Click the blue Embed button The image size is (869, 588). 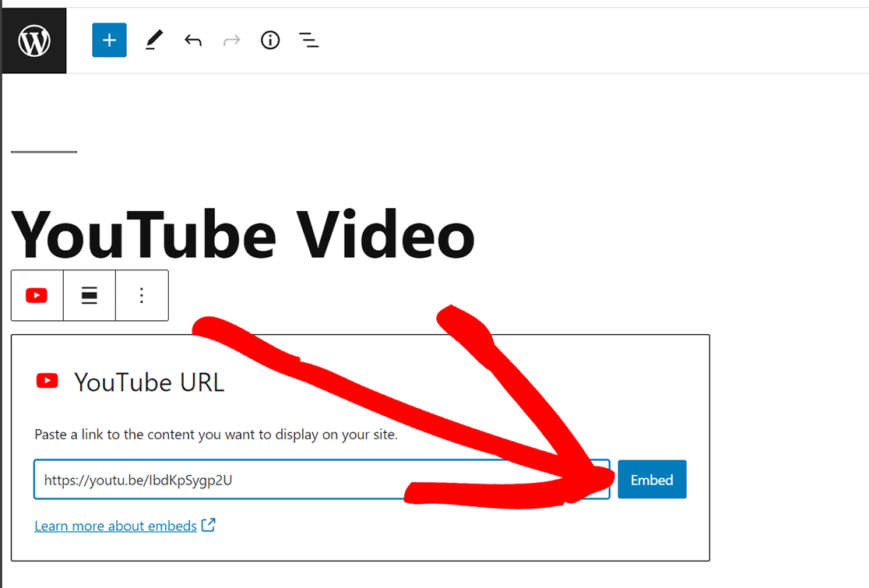652,479
